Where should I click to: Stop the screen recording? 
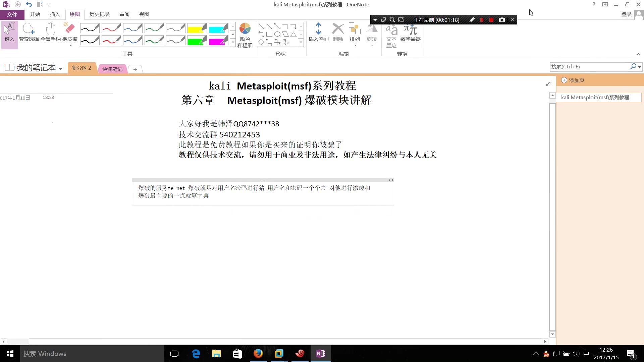[x=491, y=19]
